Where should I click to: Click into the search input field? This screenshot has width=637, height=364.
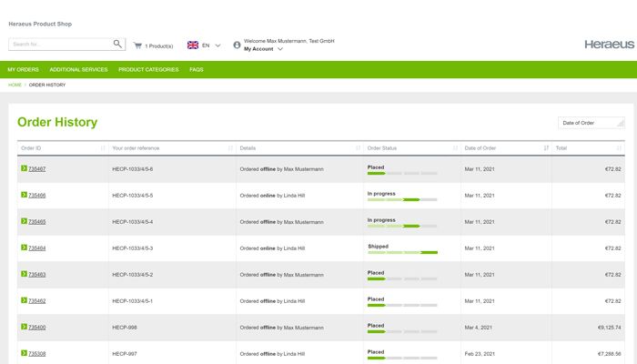point(59,44)
